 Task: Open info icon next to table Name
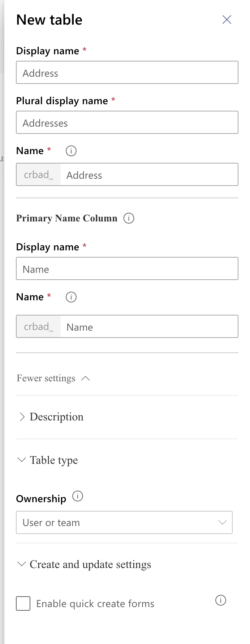[71, 151]
